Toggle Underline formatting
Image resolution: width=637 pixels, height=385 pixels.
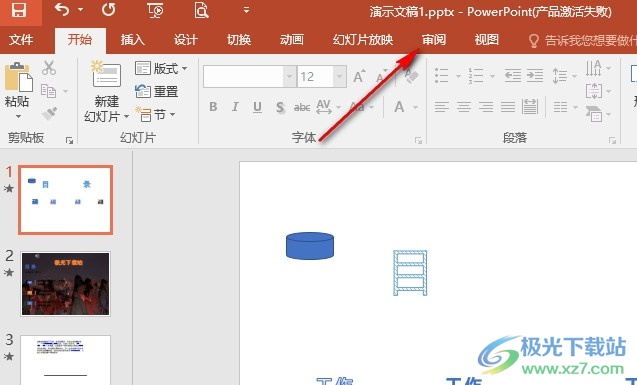[257, 107]
